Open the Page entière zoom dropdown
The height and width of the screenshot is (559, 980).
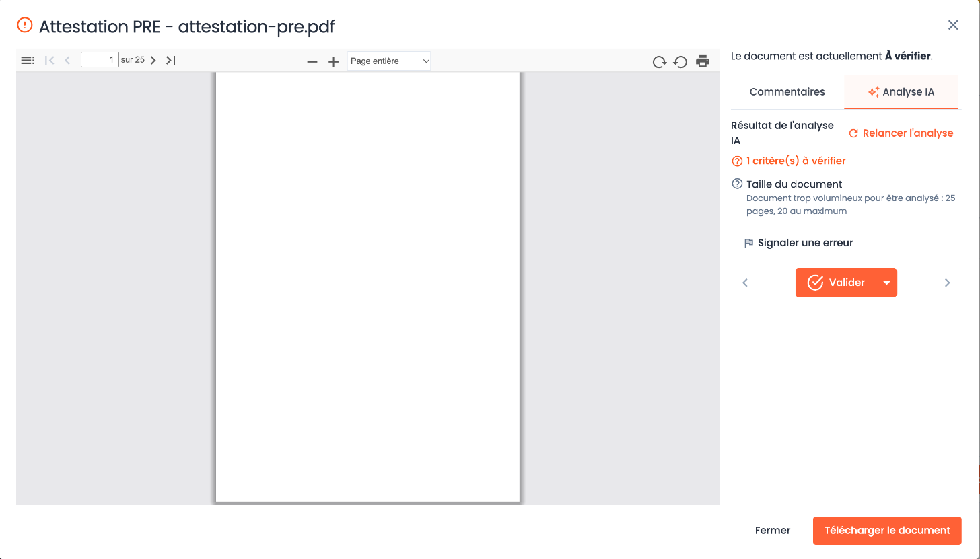(x=389, y=61)
